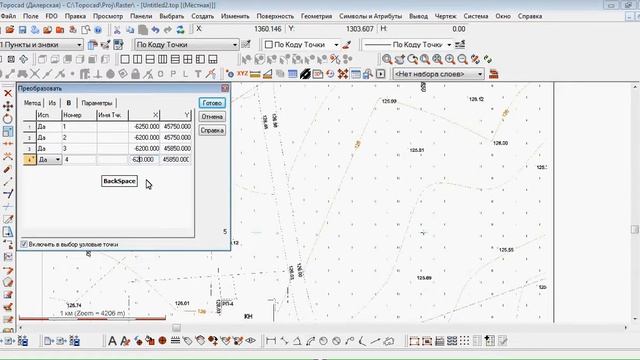Click the text tool A icon in bottom toolbar
This screenshot has height=360, width=640.
click(112, 341)
